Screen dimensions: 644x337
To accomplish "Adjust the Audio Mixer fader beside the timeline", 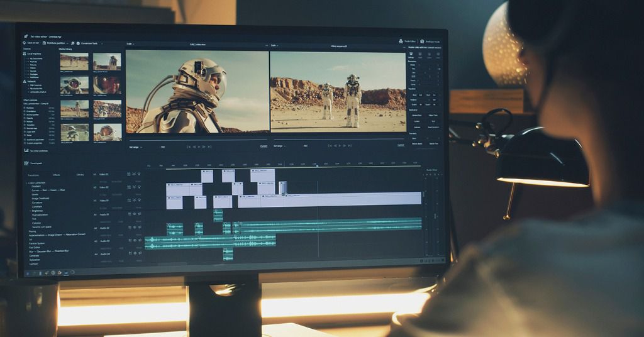I will pos(423,194).
